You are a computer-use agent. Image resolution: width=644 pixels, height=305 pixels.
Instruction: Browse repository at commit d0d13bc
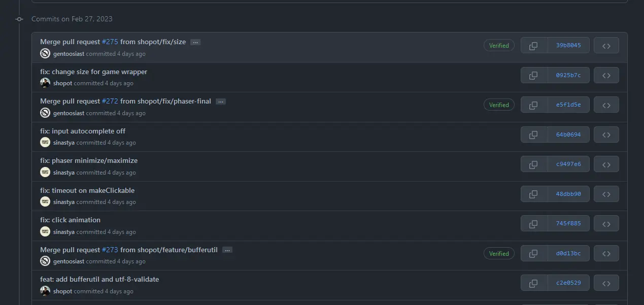point(606,253)
